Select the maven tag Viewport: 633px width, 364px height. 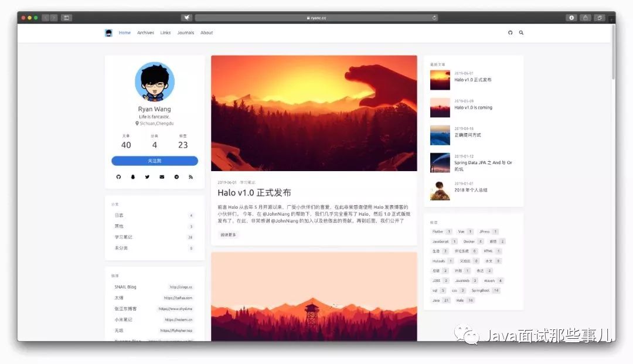tap(493, 280)
